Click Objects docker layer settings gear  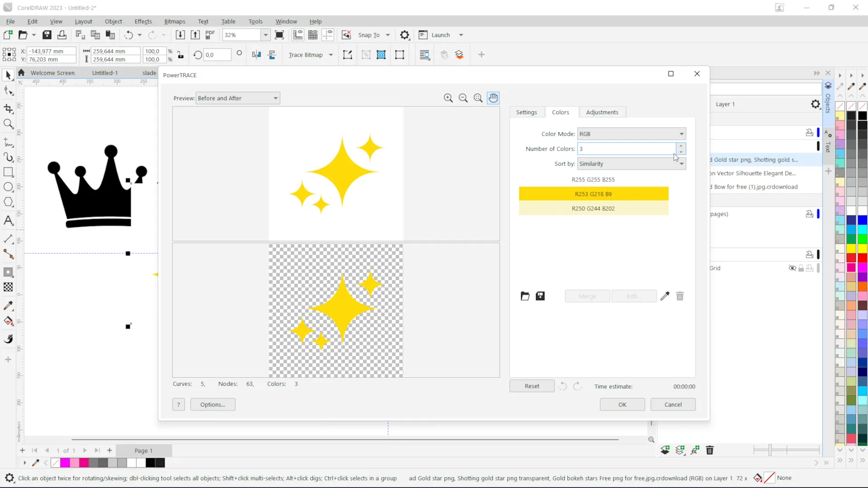click(815, 104)
